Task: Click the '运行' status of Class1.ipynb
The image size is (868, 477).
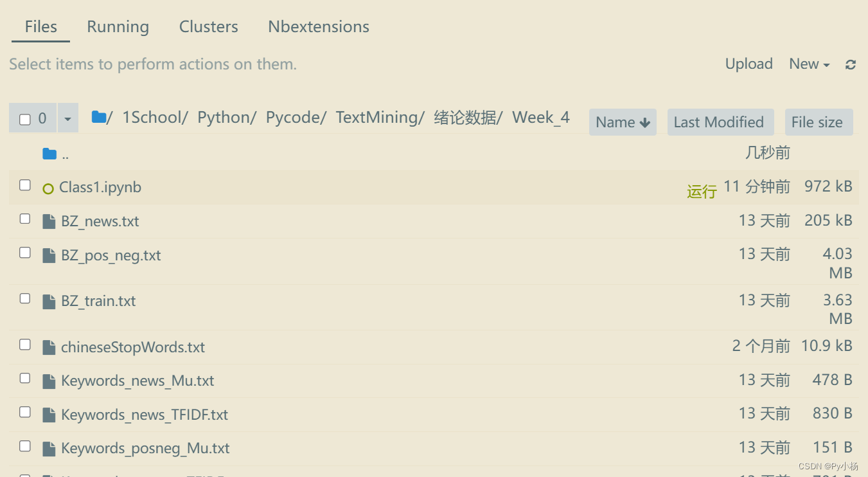Action: tap(702, 192)
